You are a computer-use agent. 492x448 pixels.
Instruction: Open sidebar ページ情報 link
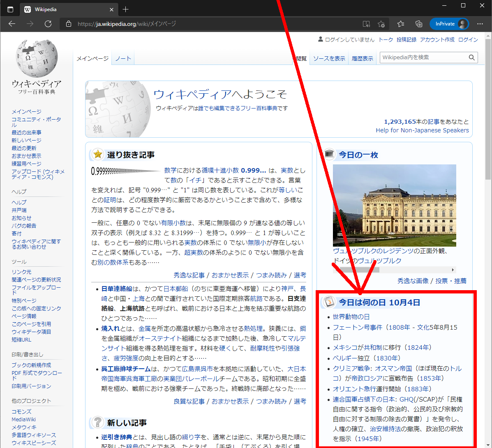[x=24, y=316]
